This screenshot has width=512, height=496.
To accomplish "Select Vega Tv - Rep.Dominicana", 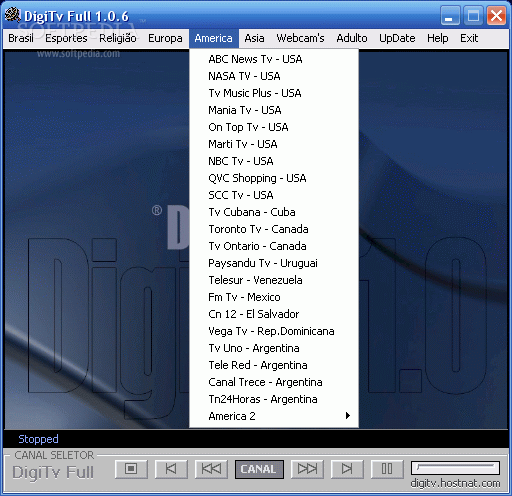I will [x=274, y=331].
